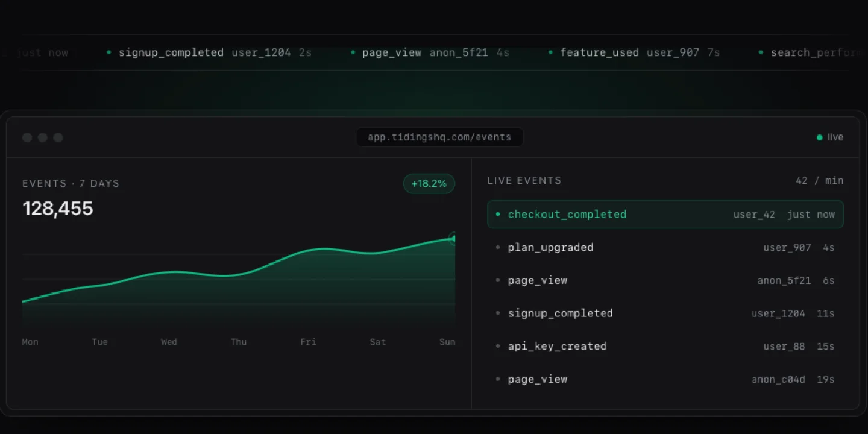Select the page_view row from anon_c04d
This screenshot has height=434, width=868.
(665, 379)
